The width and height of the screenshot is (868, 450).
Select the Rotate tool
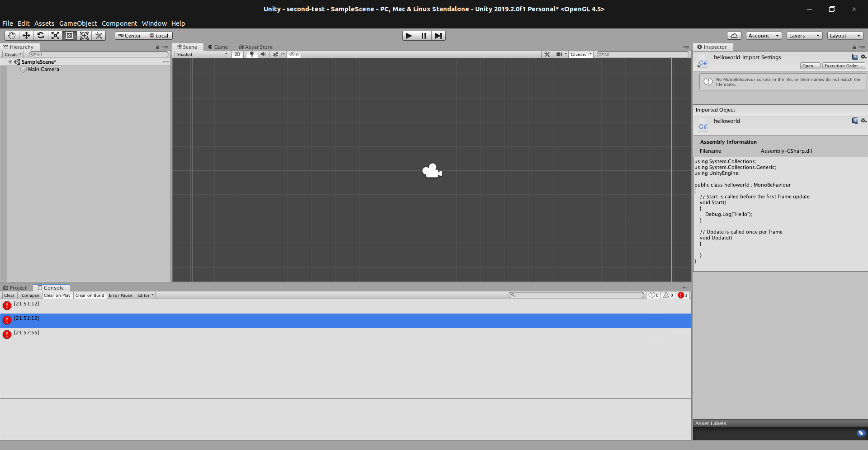(41, 36)
